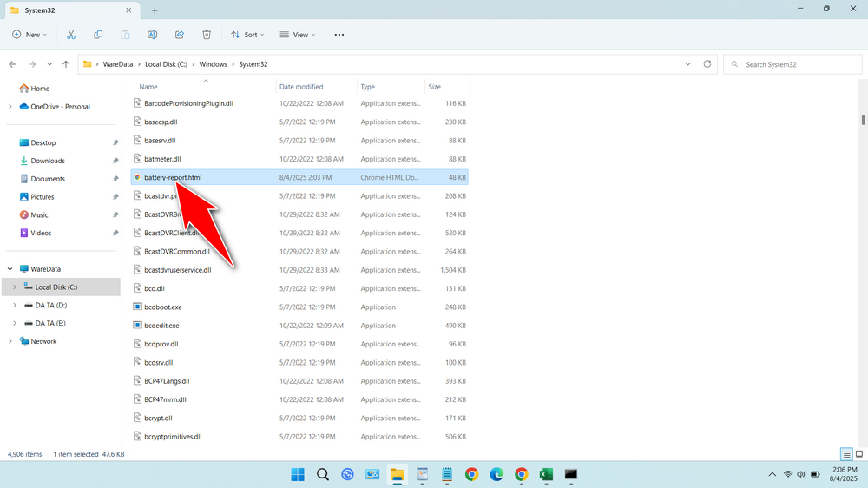The height and width of the screenshot is (488, 868).
Task: Click the Delete trash icon
Action: (x=207, y=35)
